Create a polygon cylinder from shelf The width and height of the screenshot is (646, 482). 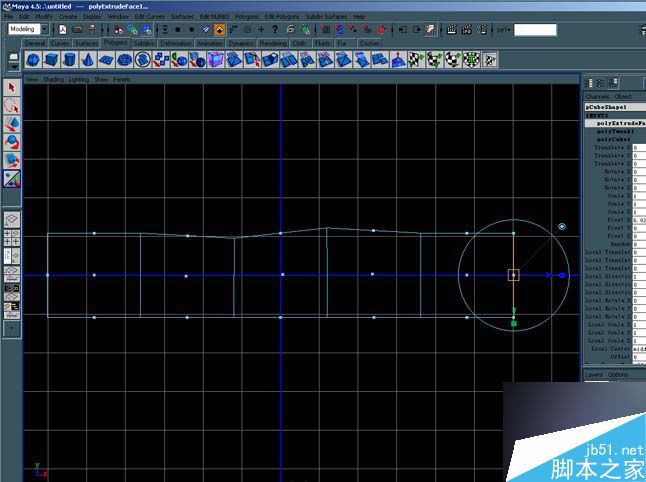pyautogui.click(x=69, y=60)
